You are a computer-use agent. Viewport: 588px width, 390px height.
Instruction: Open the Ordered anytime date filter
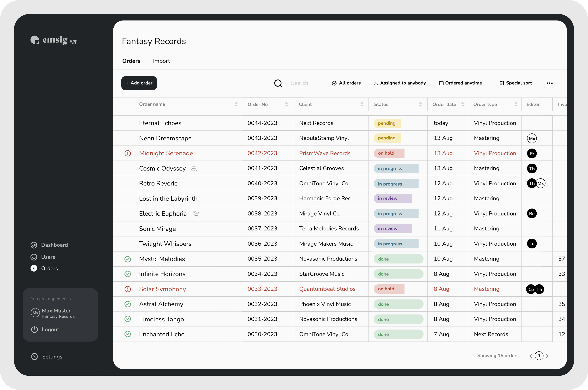pos(460,83)
